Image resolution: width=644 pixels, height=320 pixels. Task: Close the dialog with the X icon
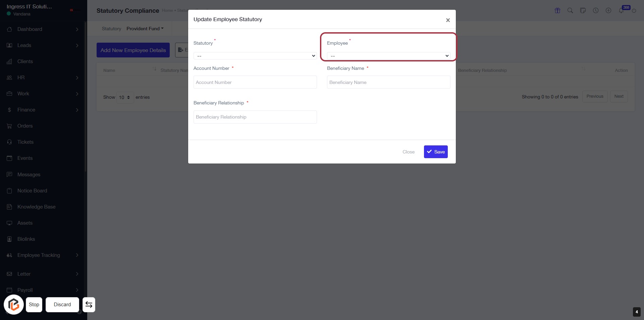click(x=448, y=20)
